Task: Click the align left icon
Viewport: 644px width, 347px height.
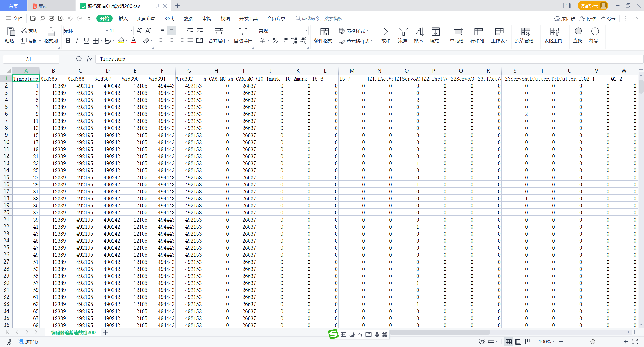Action: [x=162, y=41]
